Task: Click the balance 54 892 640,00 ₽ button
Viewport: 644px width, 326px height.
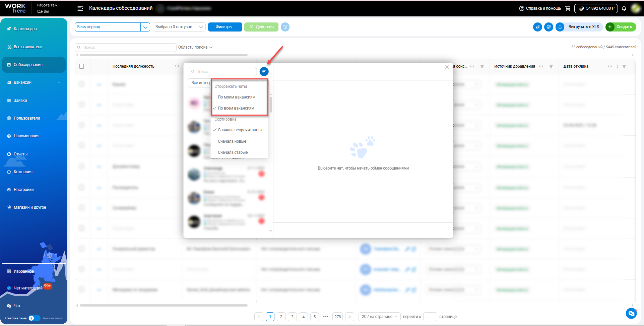Action: [x=596, y=8]
